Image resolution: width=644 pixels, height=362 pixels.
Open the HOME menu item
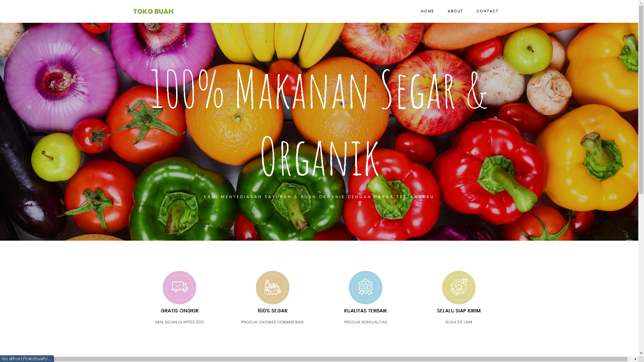[x=427, y=11]
